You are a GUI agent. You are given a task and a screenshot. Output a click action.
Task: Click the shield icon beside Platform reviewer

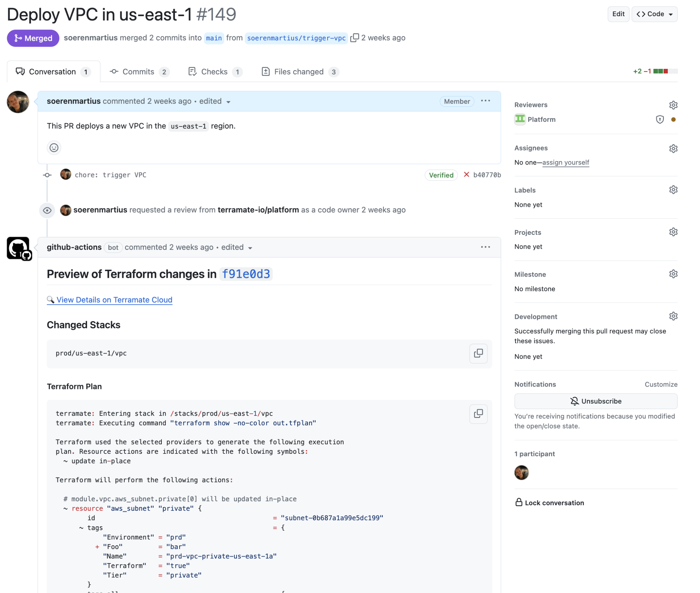coord(659,119)
